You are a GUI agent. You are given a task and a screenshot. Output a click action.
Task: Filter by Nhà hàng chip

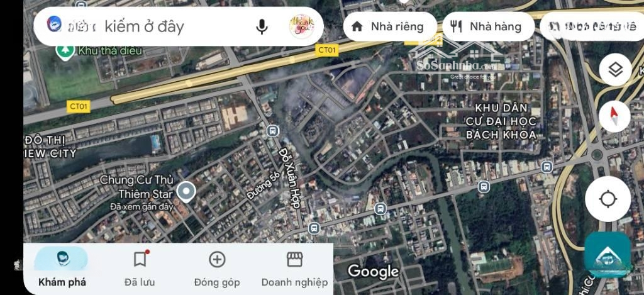(x=489, y=26)
